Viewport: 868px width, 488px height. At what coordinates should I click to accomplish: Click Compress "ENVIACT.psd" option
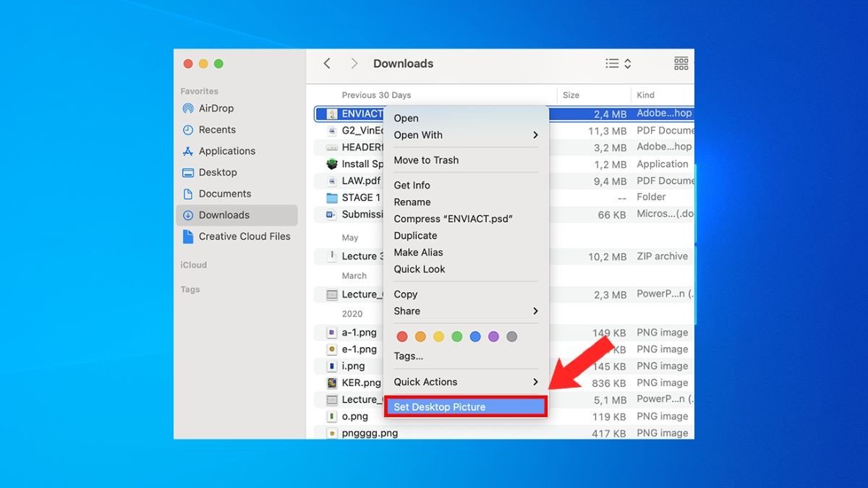453,219
